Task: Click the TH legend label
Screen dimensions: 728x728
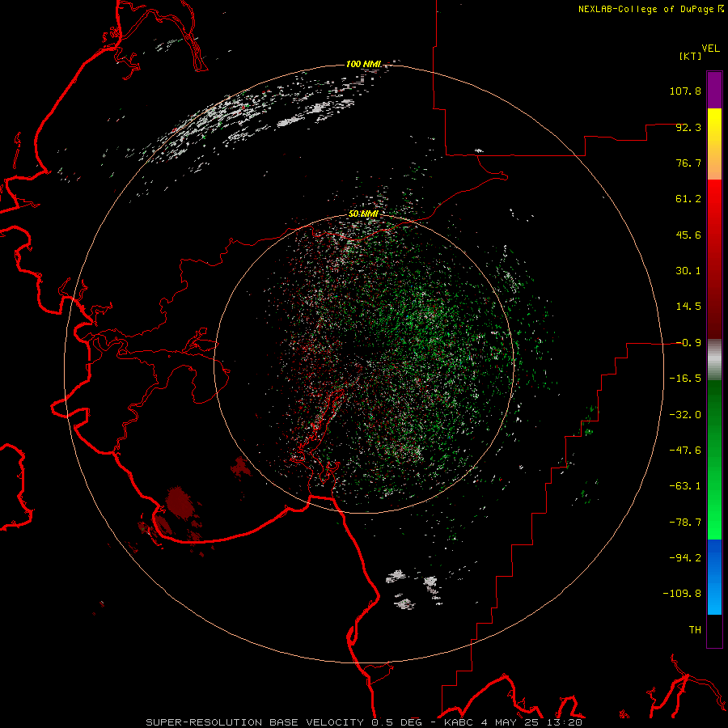Action: click(695, 630)
